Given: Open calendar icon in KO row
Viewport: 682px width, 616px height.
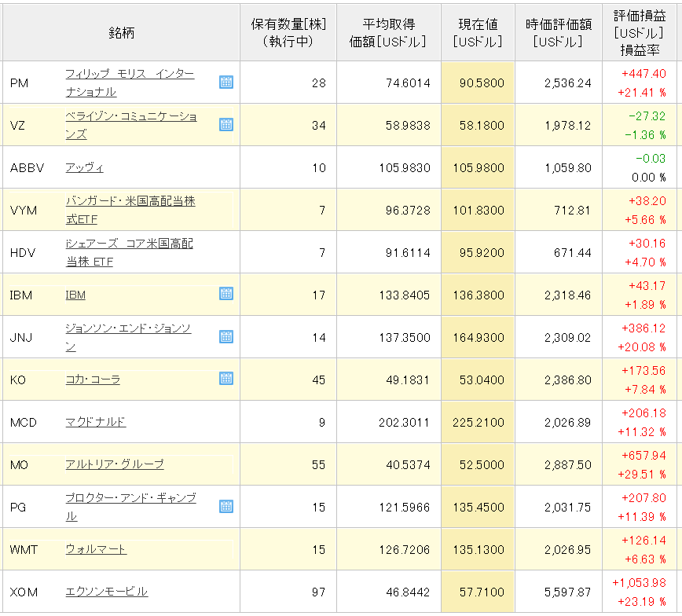Looking at the screenshot, I should tap(226, 379).
